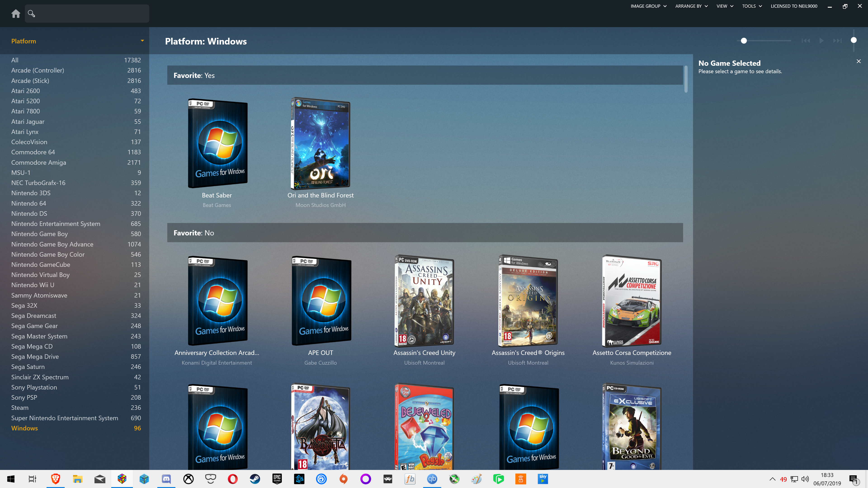Open the Mail app taskbar icon

[x=100, y=479]
